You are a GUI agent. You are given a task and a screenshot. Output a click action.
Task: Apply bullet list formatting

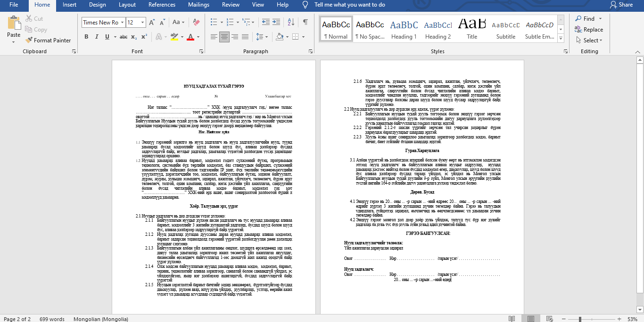click(214, 22)
